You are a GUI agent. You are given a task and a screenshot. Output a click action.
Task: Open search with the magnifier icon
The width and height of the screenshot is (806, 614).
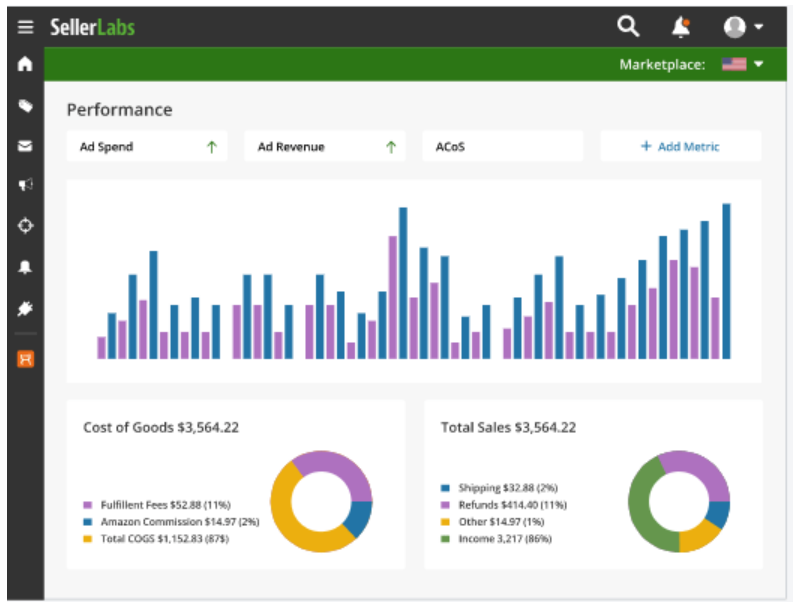[628, 26]
